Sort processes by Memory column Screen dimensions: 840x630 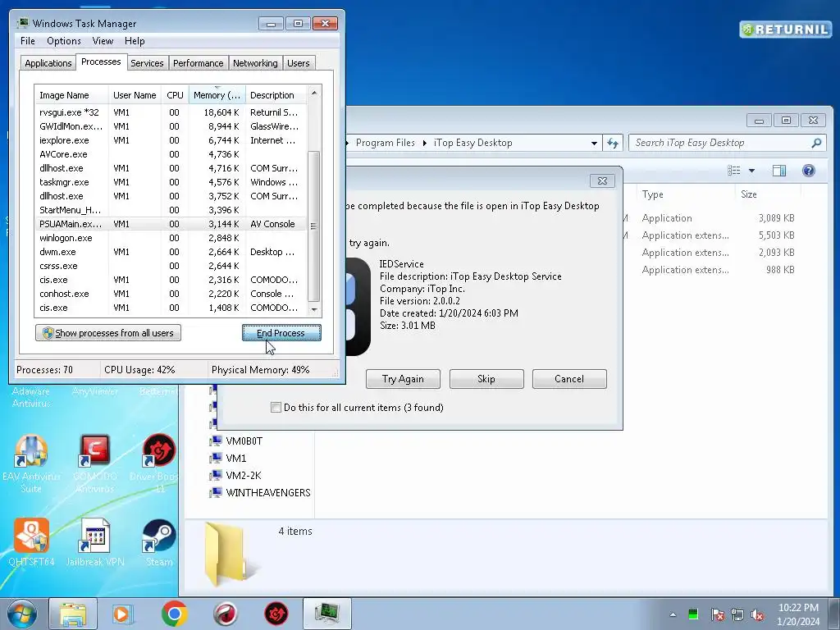(x=217, y=95)
